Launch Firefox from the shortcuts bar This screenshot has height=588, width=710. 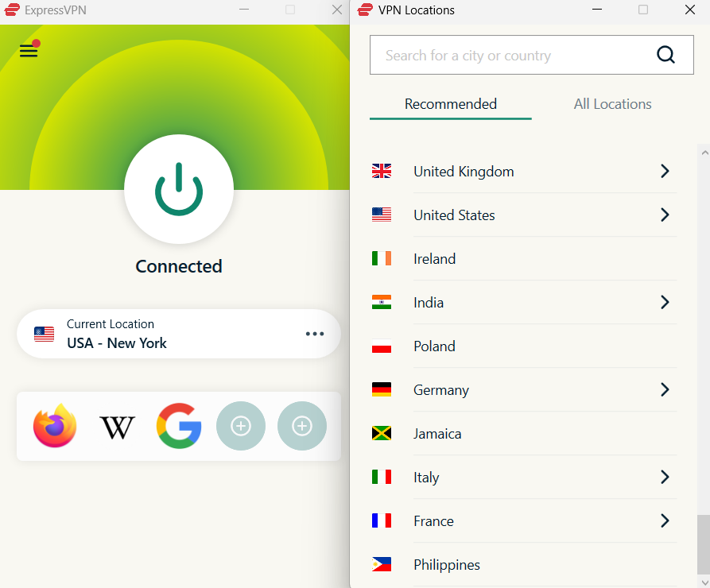pyautogui.click(x=54, y=426)
